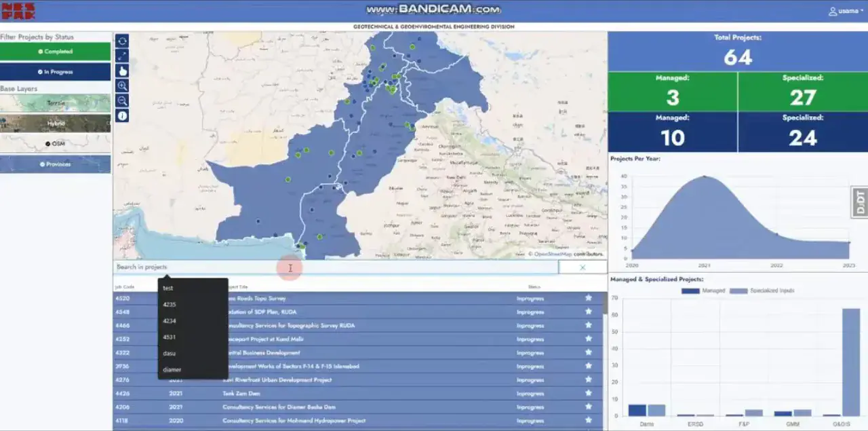Click the Status column header

tap(534, 287)
